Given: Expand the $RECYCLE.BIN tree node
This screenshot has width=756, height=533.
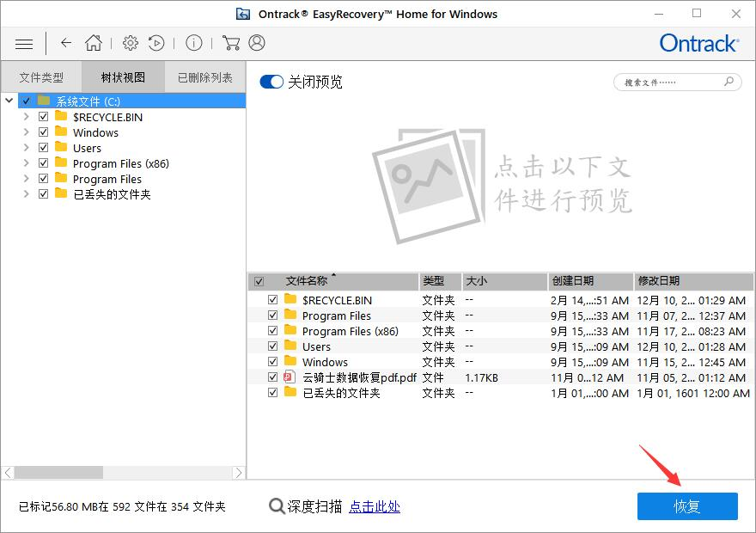Looking at the screenshot, I should click(x=26, y=117).
